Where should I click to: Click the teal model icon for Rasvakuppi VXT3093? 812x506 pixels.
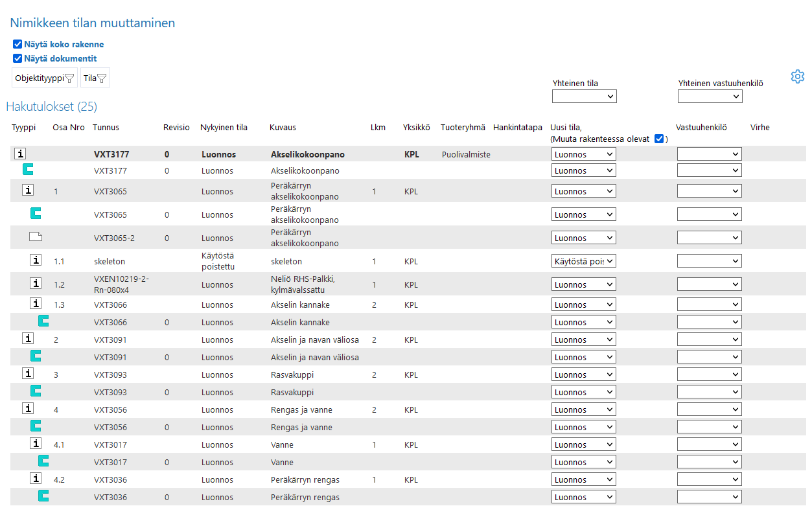[x=36, y=391]
